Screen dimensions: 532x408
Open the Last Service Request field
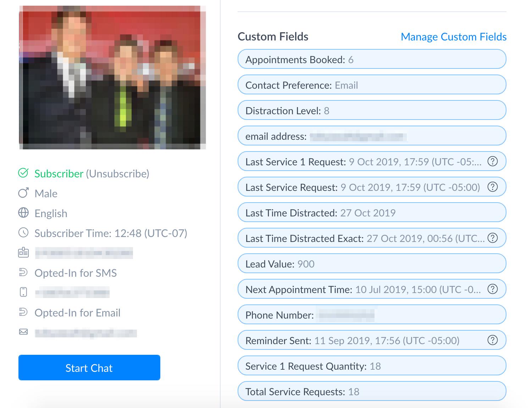pos(372,187)
